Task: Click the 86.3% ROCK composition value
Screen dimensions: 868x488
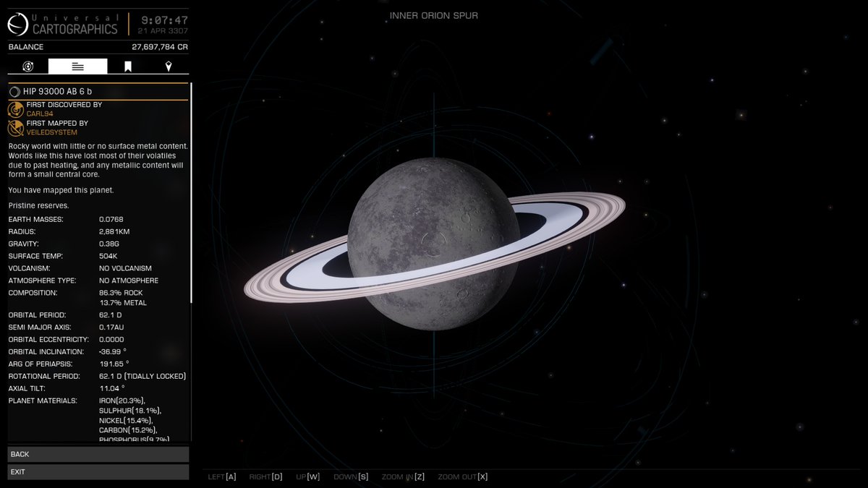Action: (122, 293)
